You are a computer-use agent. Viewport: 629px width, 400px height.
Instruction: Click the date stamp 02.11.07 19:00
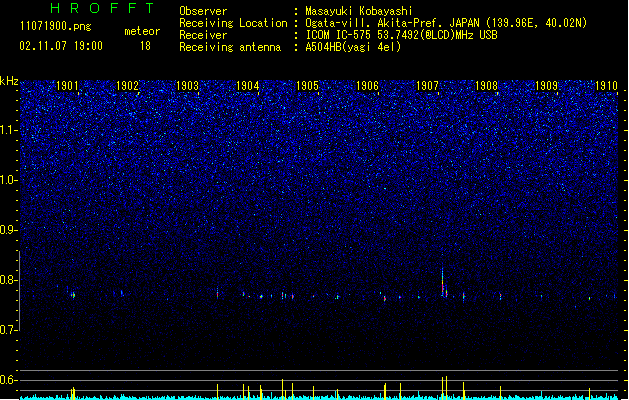[61, 46]
